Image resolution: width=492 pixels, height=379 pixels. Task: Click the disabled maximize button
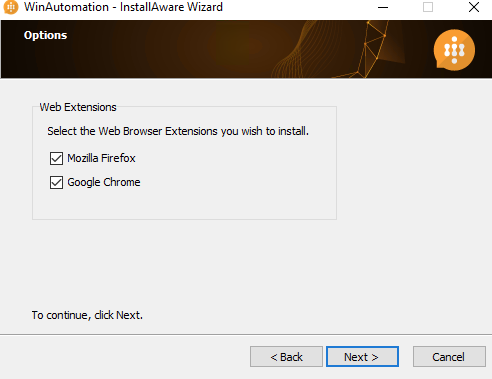click(x=428, y=7)
